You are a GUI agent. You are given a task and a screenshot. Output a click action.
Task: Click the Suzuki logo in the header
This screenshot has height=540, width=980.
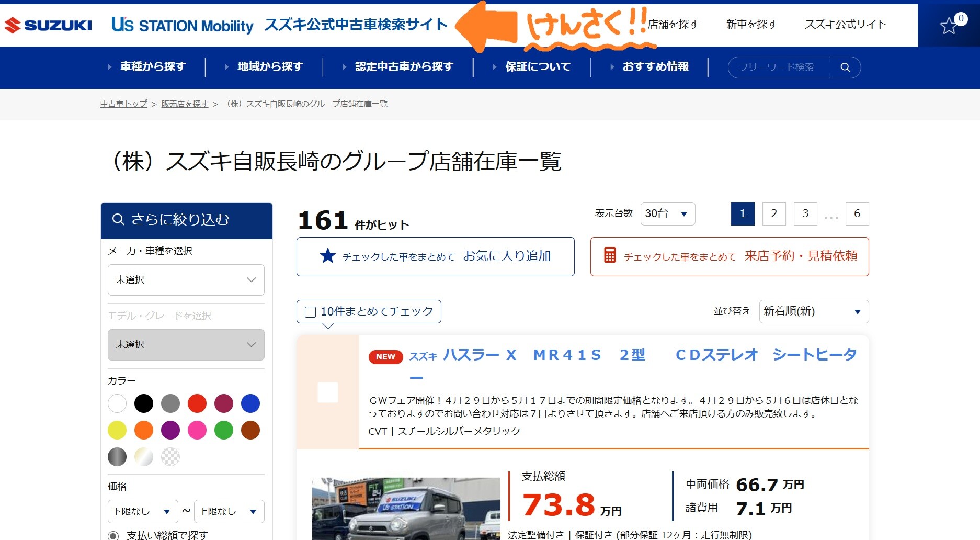click(x=48, y=25)
